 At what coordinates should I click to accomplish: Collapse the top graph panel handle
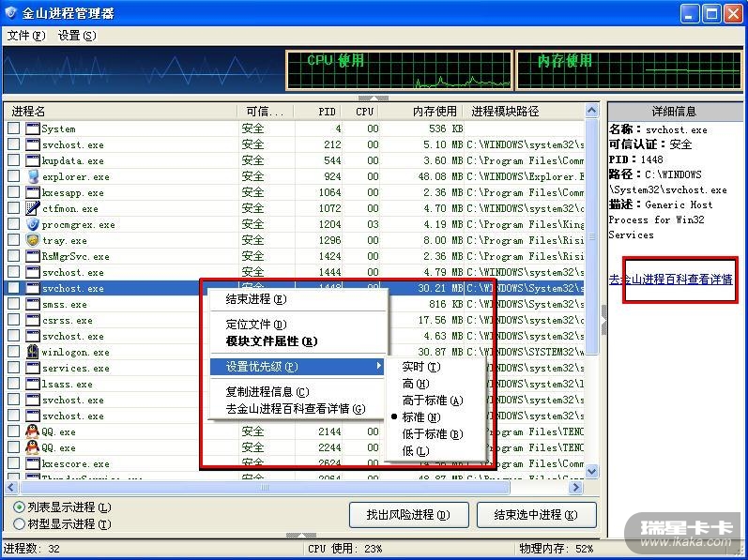coord(374,98)
